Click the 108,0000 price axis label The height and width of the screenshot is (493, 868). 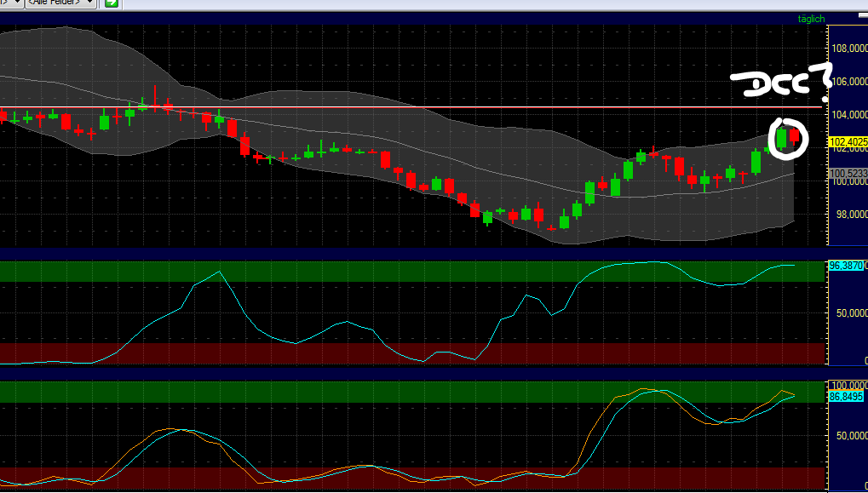tap(847, 49)
